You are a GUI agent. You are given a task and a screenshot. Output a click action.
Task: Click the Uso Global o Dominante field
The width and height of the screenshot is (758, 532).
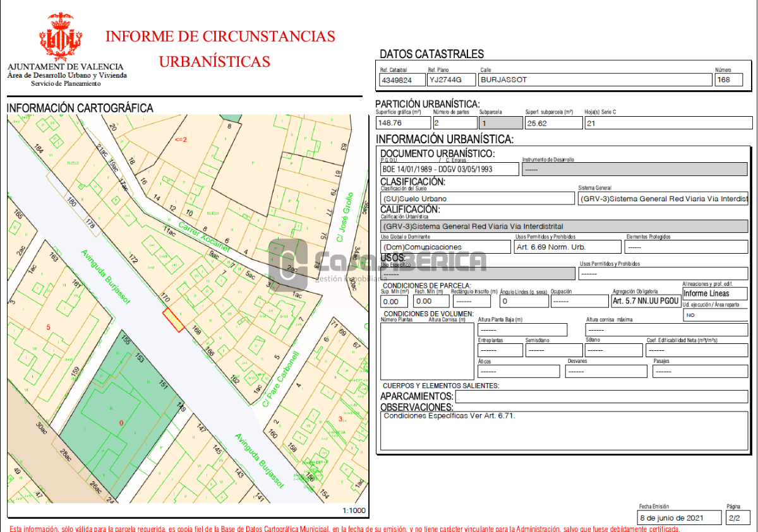446,247
